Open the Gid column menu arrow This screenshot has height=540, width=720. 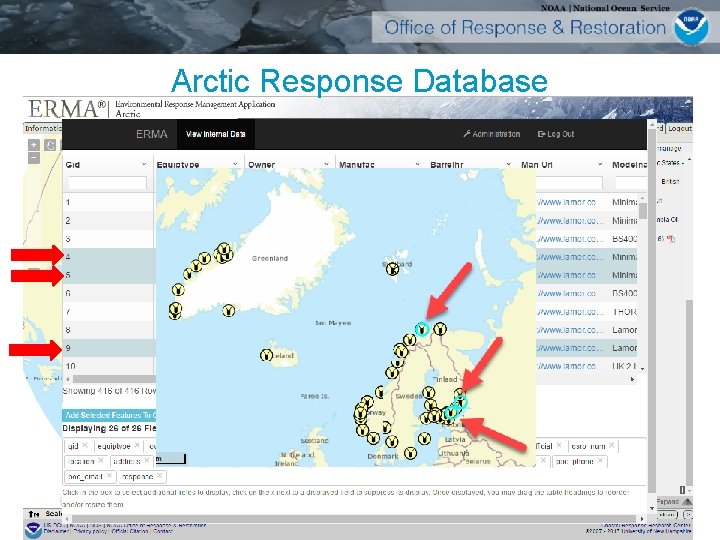pos(144,164)
